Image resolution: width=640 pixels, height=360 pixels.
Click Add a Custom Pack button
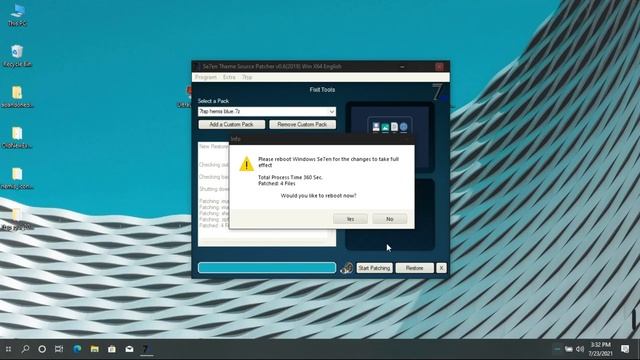pyautogui.click(x=231, y=124)
